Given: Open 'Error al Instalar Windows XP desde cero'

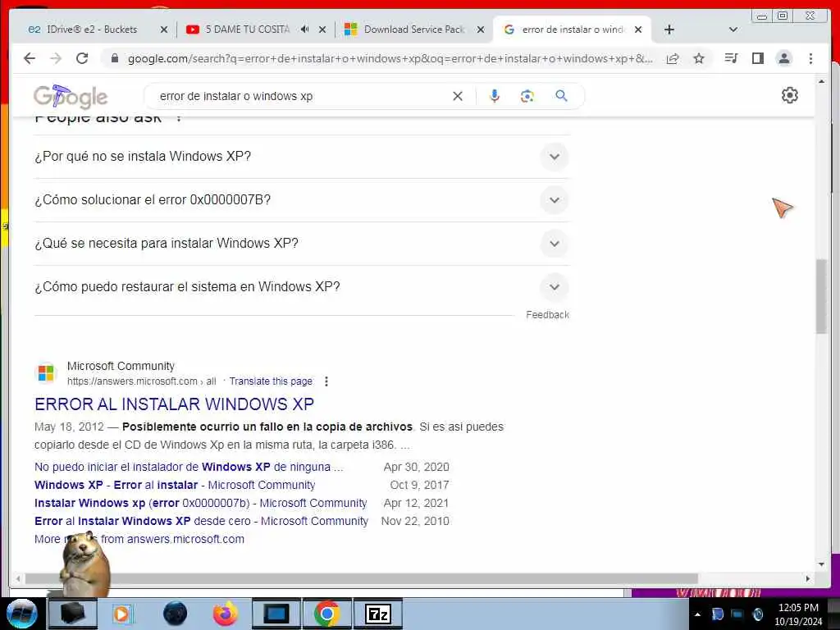Looking at the screenshot, I should click(x=201, y=521).
